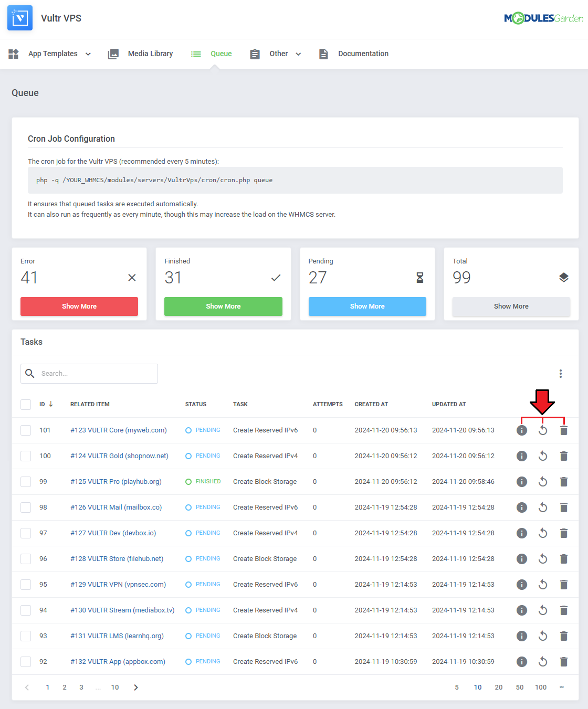Screen dimensions: 588x709
Task: Go to previous page of tasks
Action: tap(27, 687)
